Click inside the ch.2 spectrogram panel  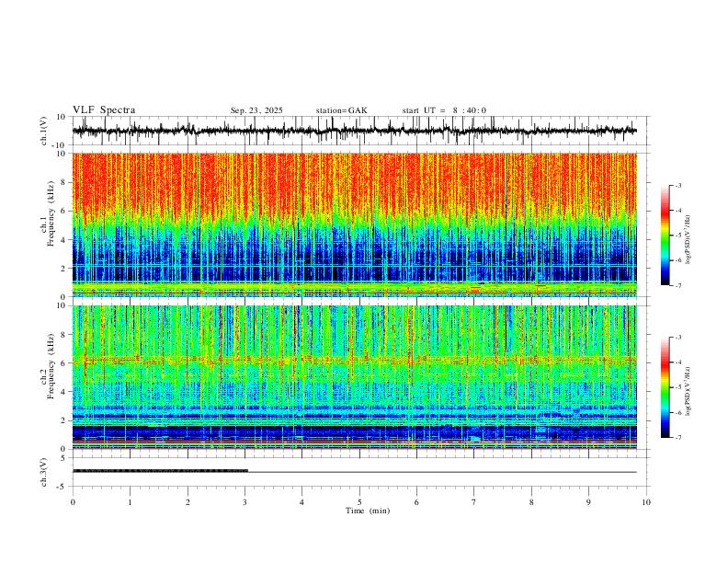[354, 377]
